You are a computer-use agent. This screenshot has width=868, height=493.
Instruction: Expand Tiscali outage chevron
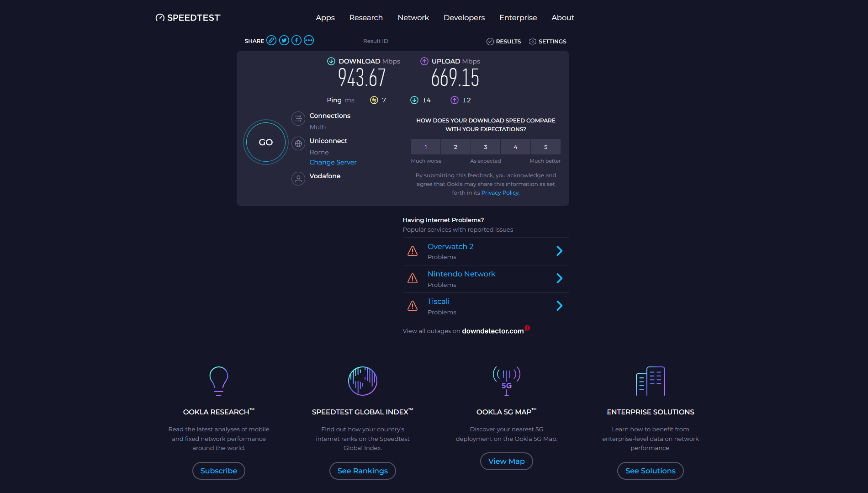560,306
